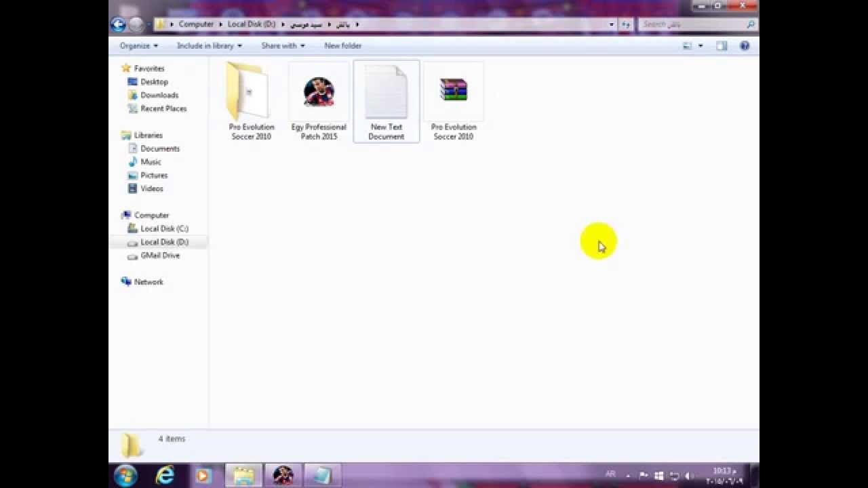The width and height of the screenshot is (868, 488).
Task: Click the "4 items" status text
Action: 172,439
